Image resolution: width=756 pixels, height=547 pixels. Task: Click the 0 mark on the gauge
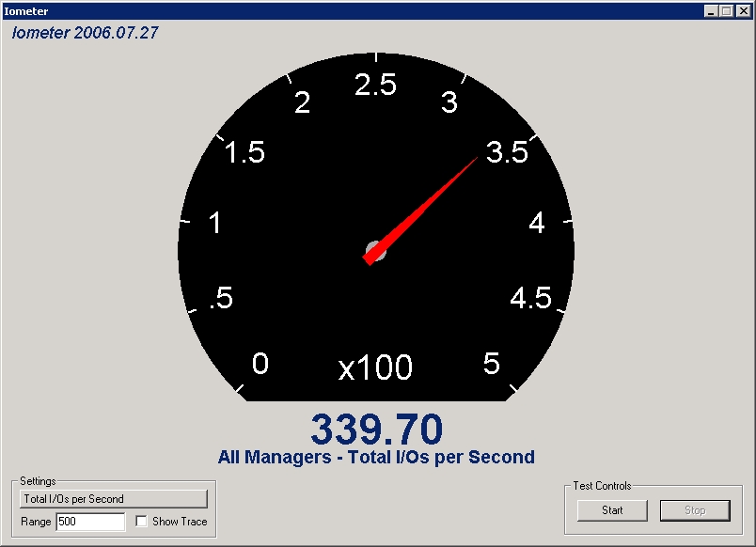click(x=260, y=364)
